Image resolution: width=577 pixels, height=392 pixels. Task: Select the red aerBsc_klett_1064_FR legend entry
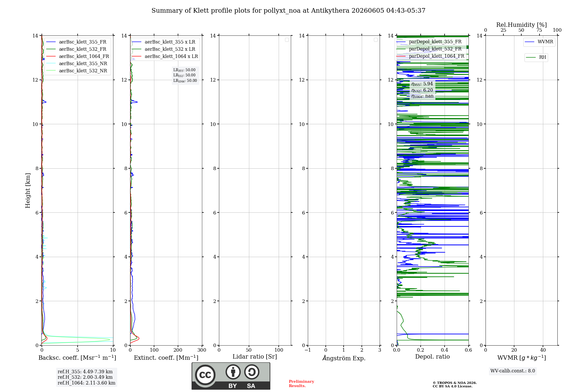tap(77, 56)
